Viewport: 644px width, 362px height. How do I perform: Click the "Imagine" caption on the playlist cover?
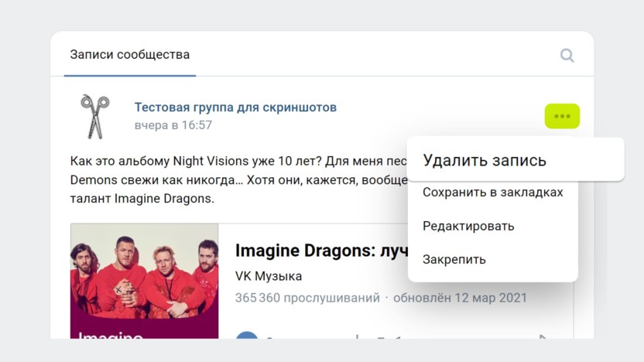tap(109, 336)
